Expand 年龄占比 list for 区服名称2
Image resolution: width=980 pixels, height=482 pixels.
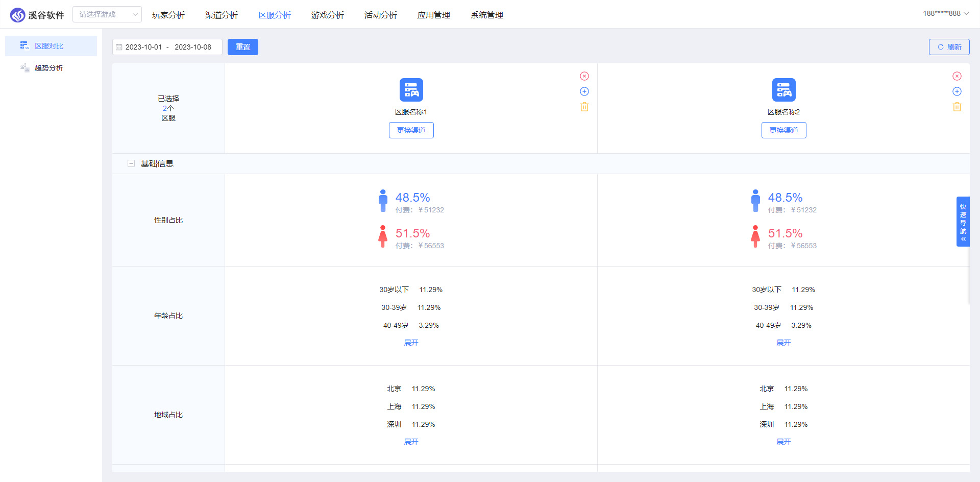[x=784, y=343]
